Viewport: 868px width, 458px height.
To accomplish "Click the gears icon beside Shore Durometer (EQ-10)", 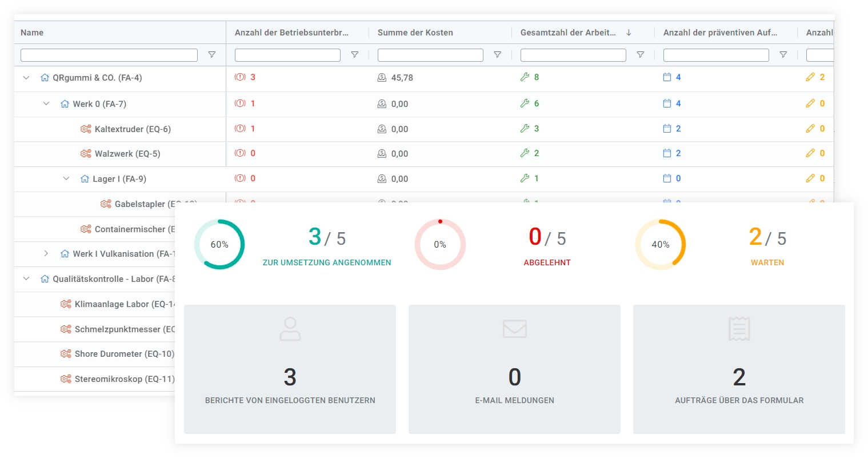I will click(66, 354).
